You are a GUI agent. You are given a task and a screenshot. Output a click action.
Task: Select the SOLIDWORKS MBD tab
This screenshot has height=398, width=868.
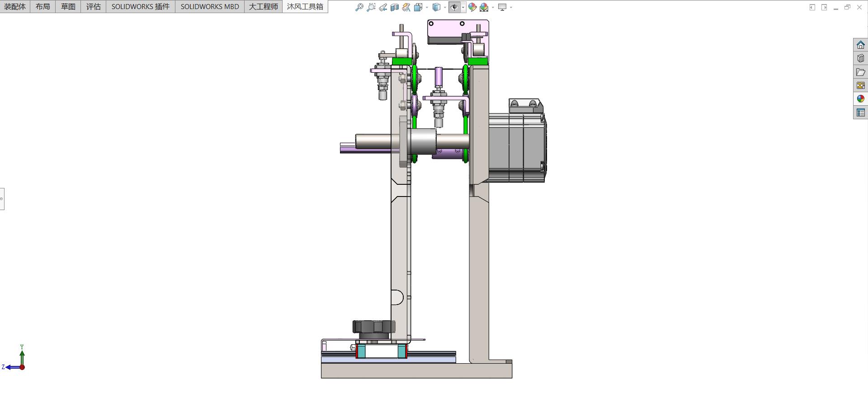[x=210, y=6]
